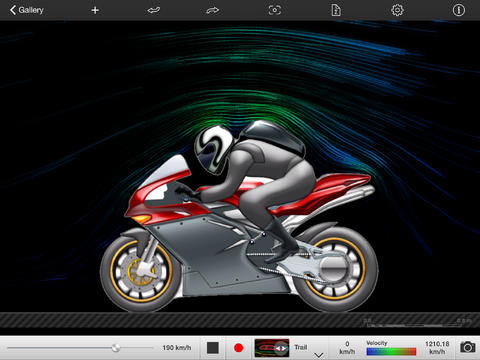Click the 190 km/h speed readout
Screen dimensions: 480x360
(177, 348)
